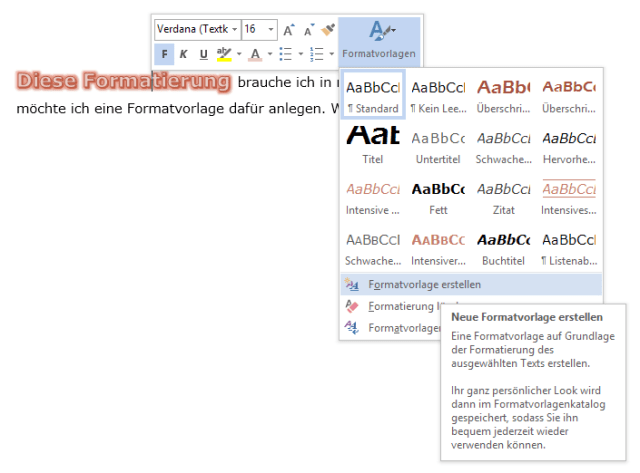
Task: Click the create style icon beside Formatvorlage erstellen
Action: (x=351, y=284)
